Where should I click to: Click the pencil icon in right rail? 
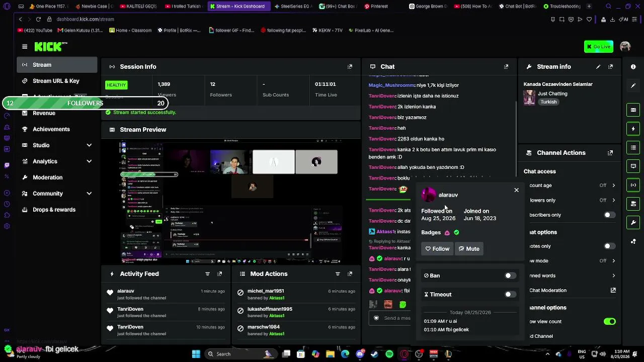(x=633, y=85)
